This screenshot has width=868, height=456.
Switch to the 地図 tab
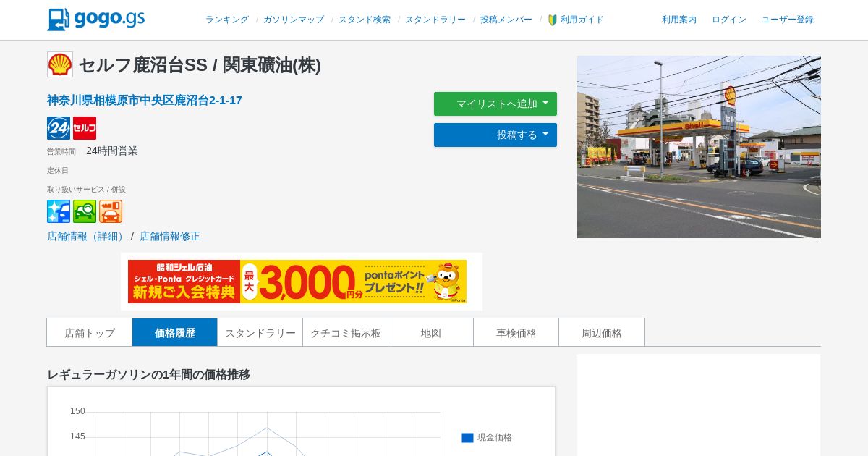click(431, 332)
